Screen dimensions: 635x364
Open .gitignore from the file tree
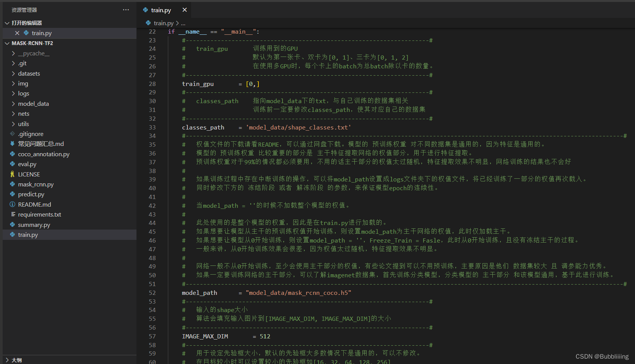coord(31,134)
